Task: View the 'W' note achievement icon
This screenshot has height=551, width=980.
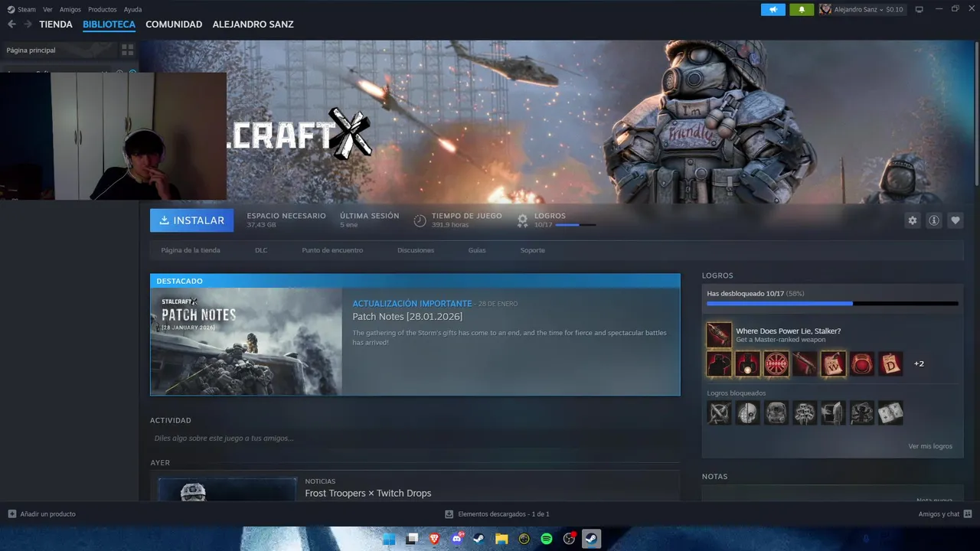Action: click(833, 364)
